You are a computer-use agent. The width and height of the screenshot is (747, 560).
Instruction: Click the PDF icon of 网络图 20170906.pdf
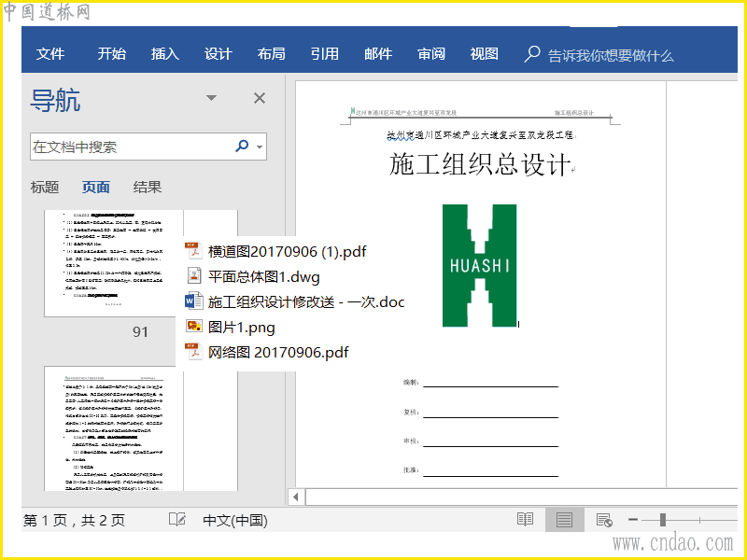click(193, 352)
